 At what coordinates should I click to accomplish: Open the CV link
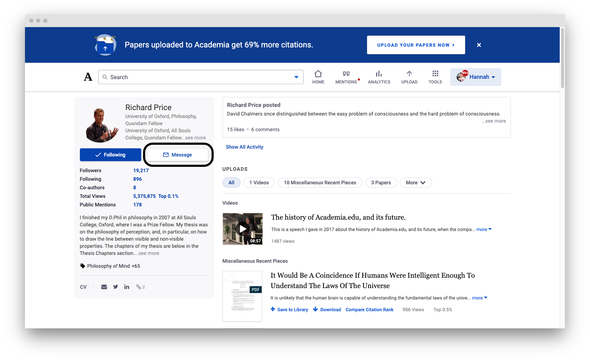[83, 287]
